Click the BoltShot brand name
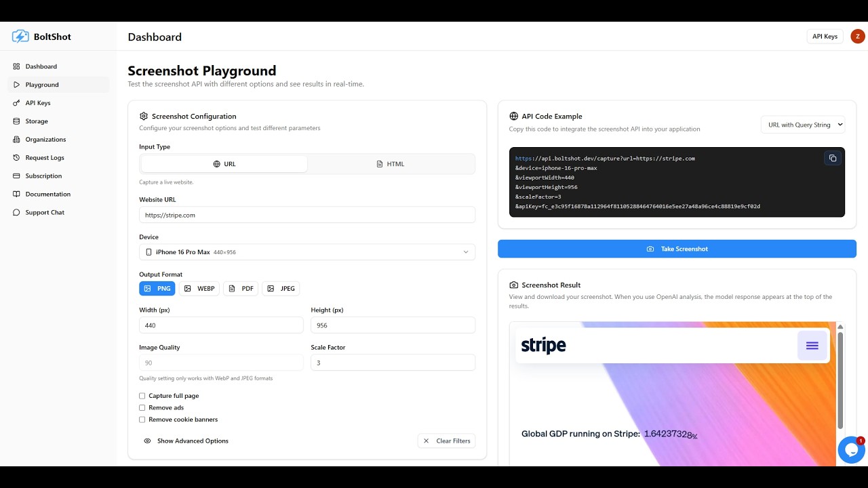The image size is (868, 488). pyautogui.click(x=52, y=37)
